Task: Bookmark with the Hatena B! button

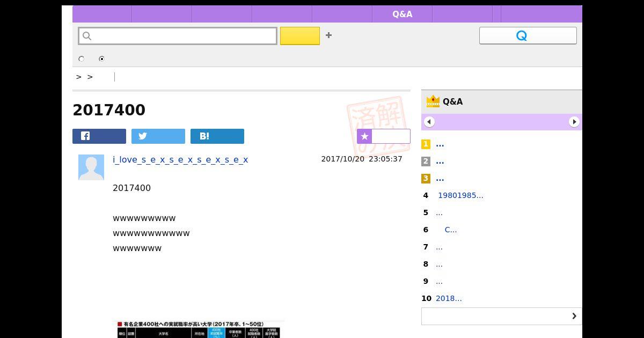Action: tap(217, 136)
